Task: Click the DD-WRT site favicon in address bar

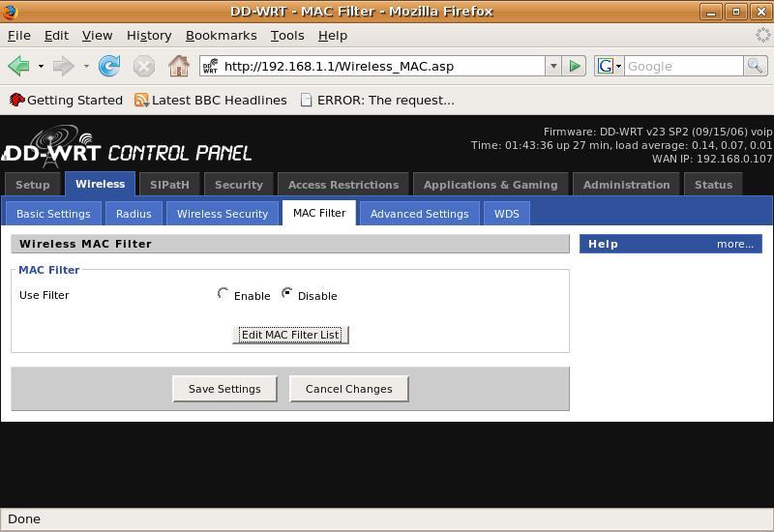Action: [x=211, y=66]
